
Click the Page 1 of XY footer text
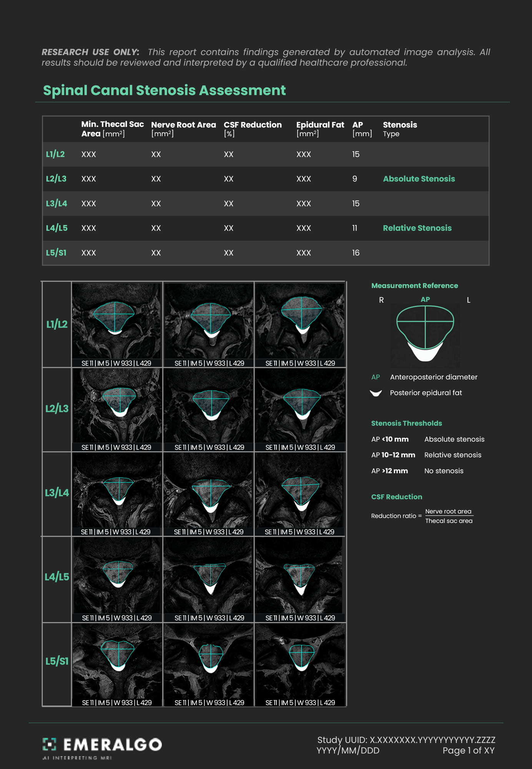(x=469, y=751)
